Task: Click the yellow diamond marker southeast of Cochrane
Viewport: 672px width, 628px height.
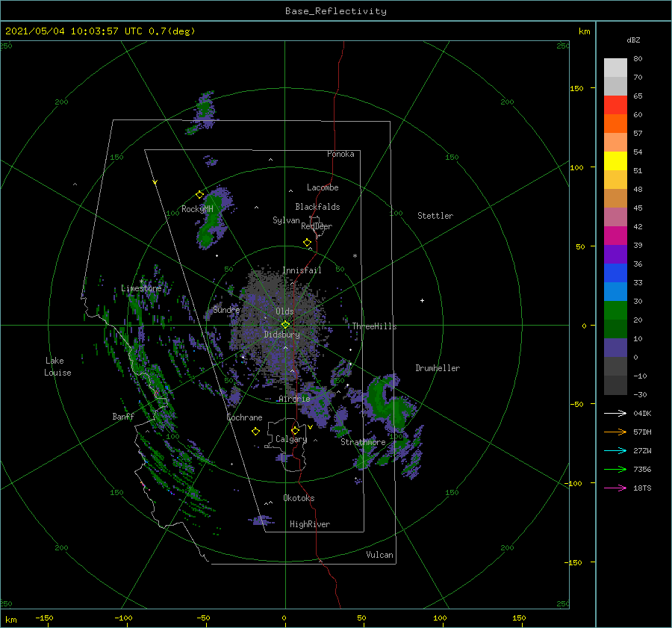Action: pos(255,432)
